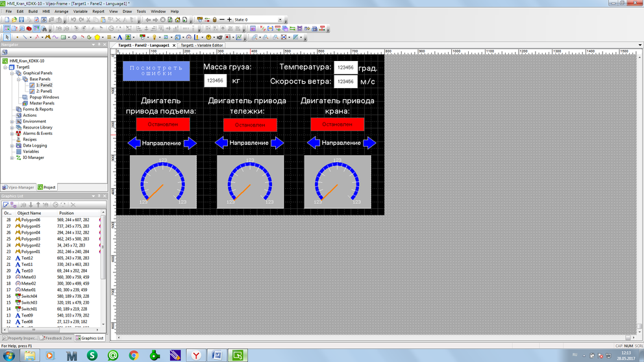Select the image picture tool icon

(128, 38)
